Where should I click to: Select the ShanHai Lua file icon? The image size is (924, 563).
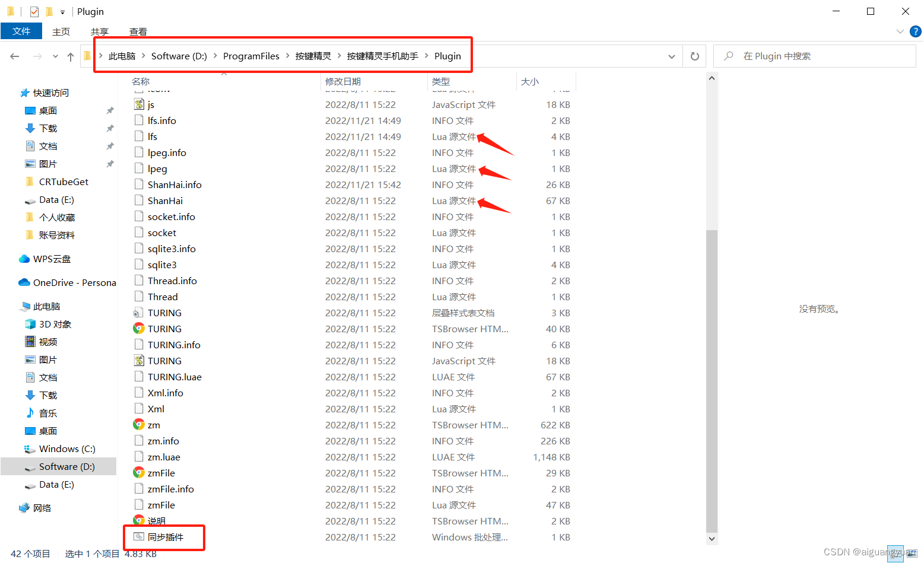(x=139, y=201)
